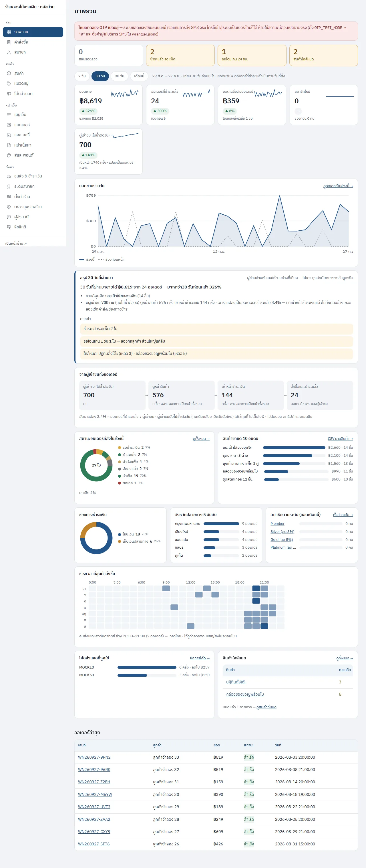The height and width of the screenshot is (868, 366).
Task: Click the สินค้าใกล้หมด summary card
Action: (324, 55)
